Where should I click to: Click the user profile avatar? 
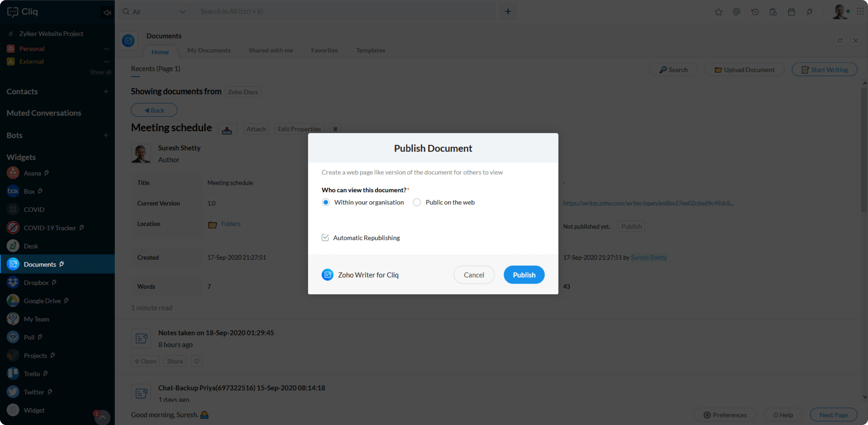839,12
